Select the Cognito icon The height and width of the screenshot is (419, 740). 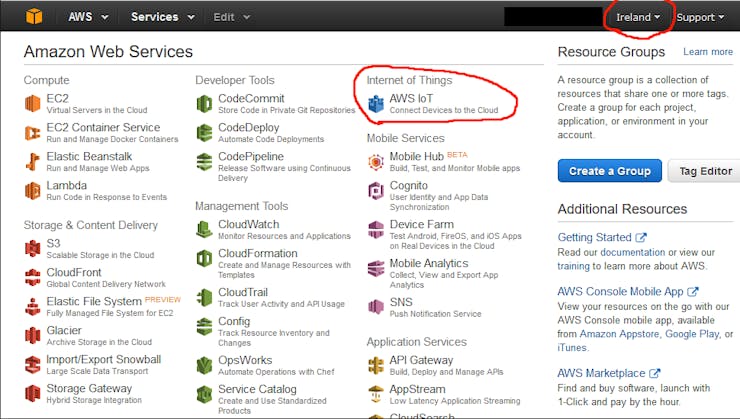point(376,191)
